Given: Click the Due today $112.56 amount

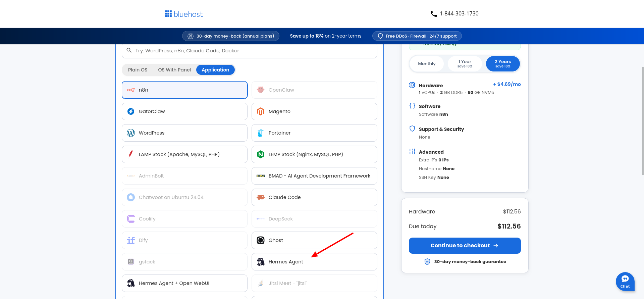Looking at the screenshot, I should 509,226.
